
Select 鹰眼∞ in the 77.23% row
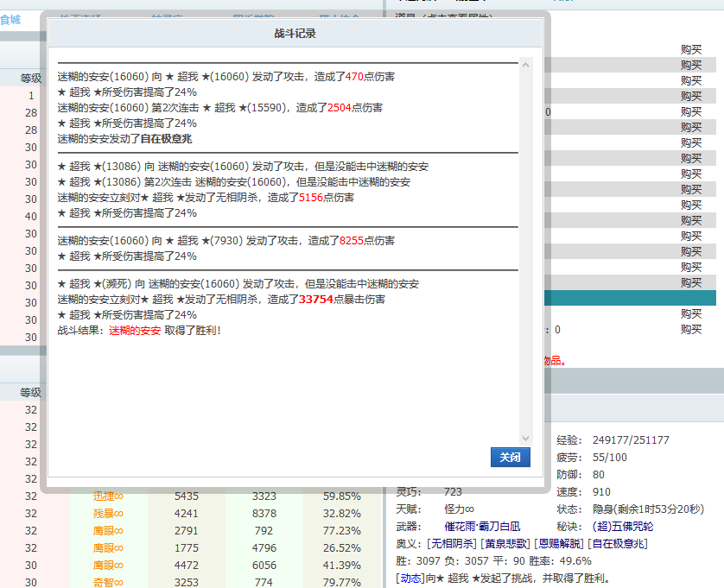(109, 531)
